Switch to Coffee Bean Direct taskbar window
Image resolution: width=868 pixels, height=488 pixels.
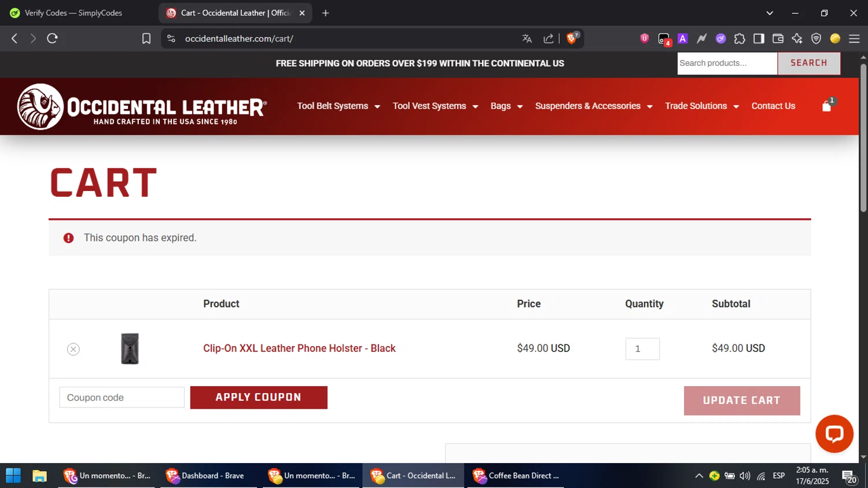coord(516,476)
